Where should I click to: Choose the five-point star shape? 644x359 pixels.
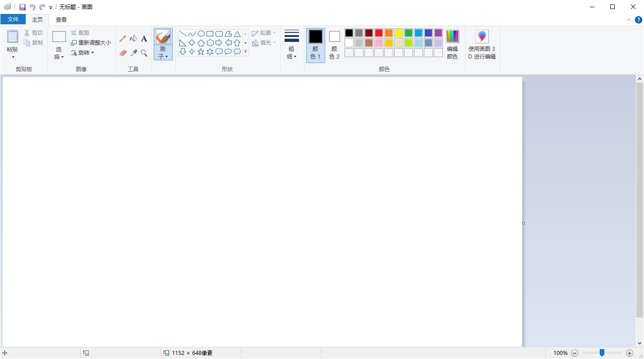pyautogui.click(x=201, y=52)
